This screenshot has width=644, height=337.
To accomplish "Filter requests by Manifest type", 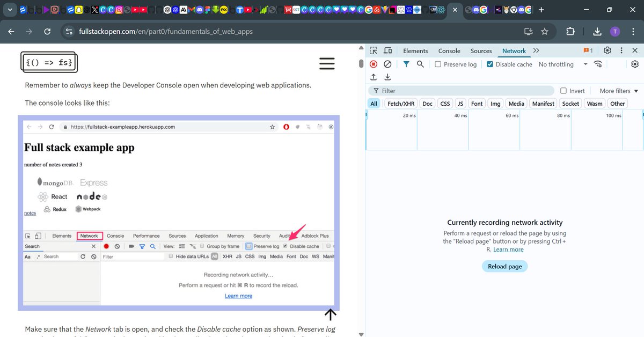I will [544, 104].
